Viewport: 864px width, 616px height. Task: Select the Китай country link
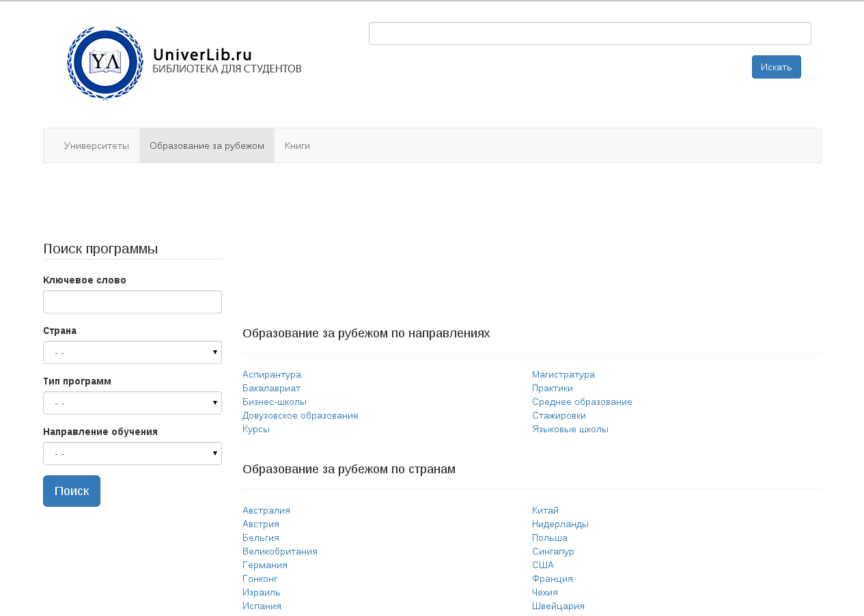tap(545, 510)
